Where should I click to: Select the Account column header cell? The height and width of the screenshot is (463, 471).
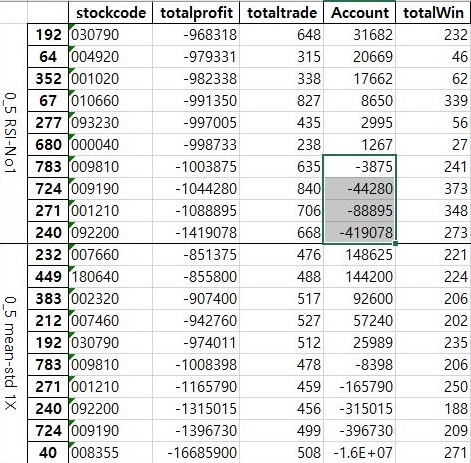[x=359, y=13]
